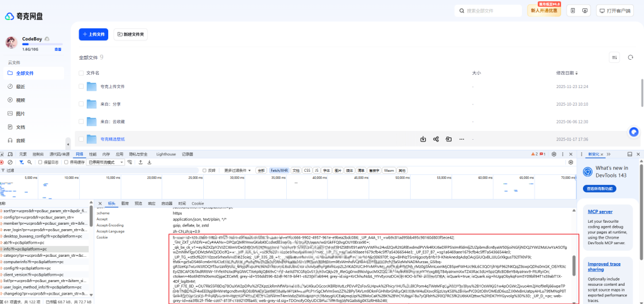Viewport: 644px width, 304px height.
Task: Open network panel settings gear
Action: point(570,162)
